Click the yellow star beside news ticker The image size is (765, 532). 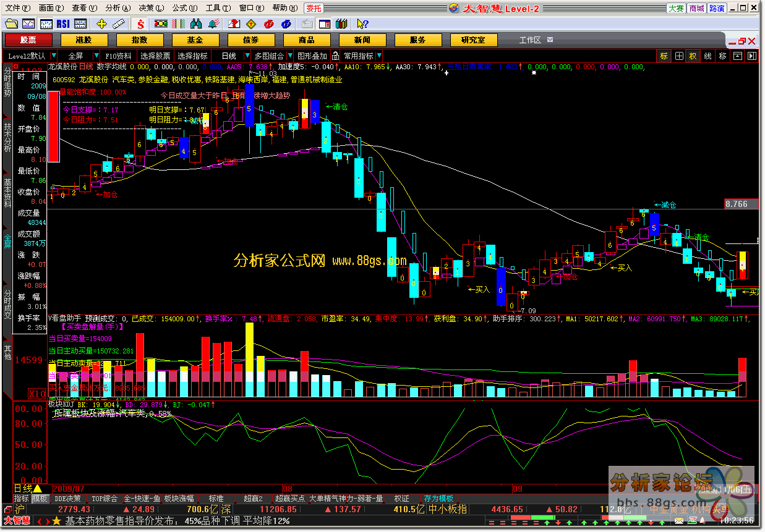[57, 521]
